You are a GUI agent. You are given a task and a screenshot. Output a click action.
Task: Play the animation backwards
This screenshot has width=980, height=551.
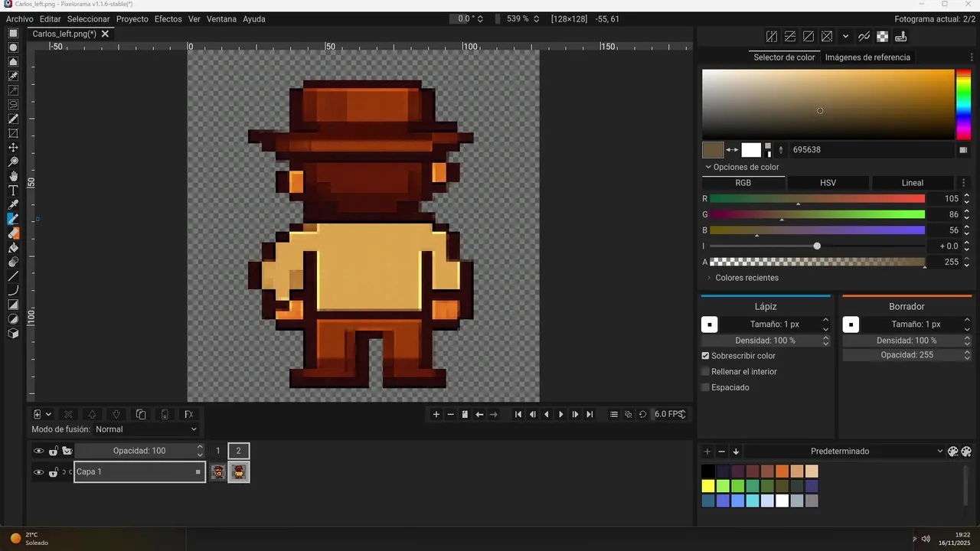coord(546,414)
